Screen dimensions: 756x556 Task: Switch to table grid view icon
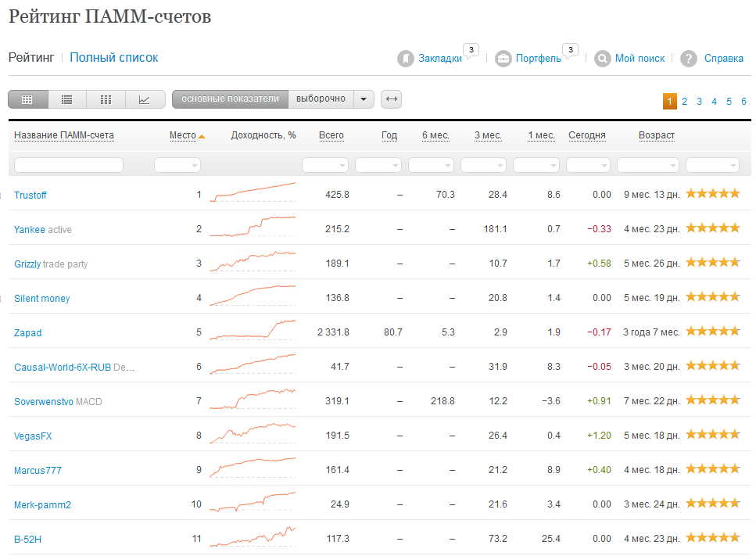tap(27, 99)
